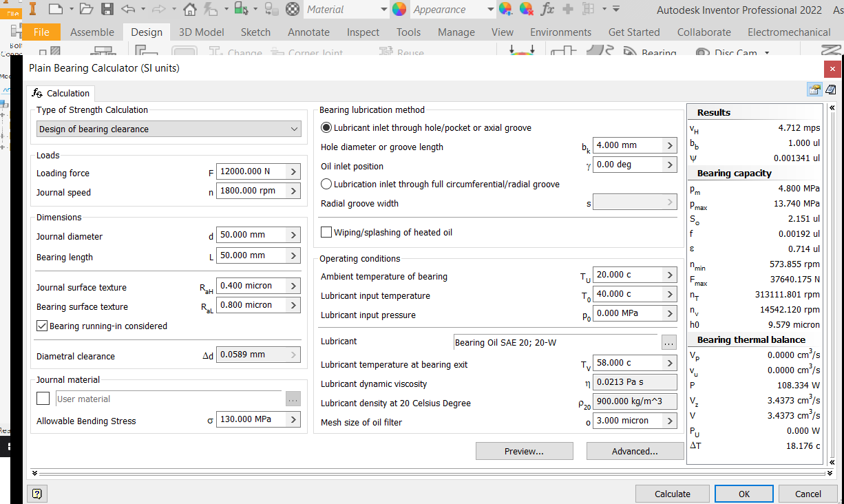Click the double-chevron below the results panel

pos(832,474)
